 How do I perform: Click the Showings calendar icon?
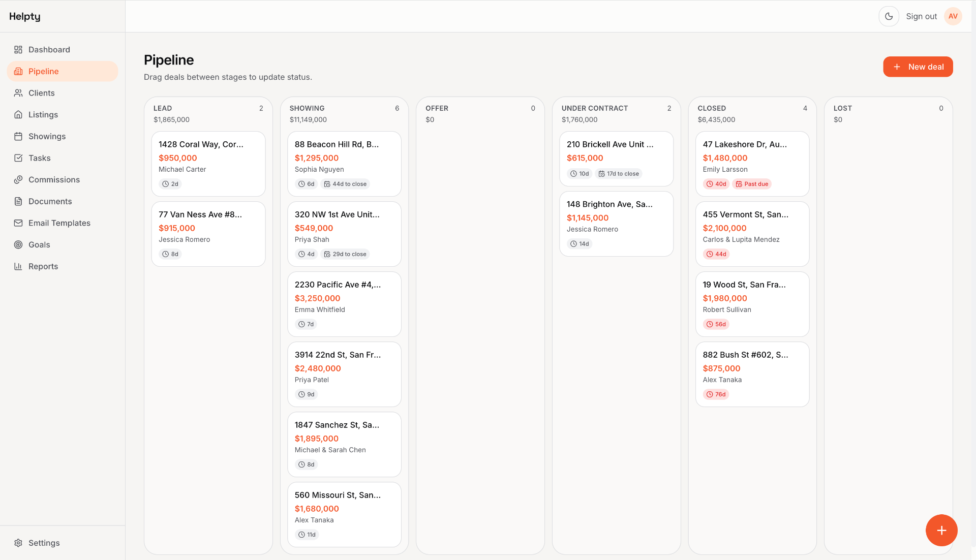coord(18,136)
